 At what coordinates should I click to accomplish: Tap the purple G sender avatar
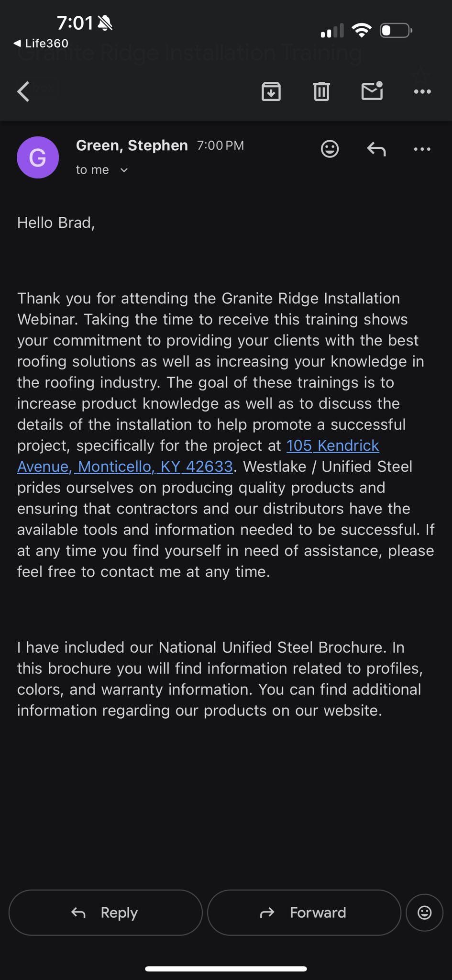[x=38, y=157]
